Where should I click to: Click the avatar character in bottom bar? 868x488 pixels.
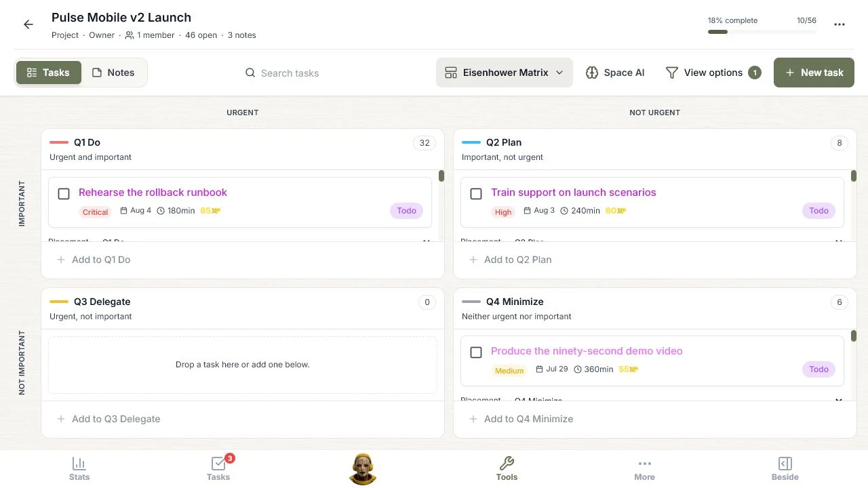[x=363, y=468]
